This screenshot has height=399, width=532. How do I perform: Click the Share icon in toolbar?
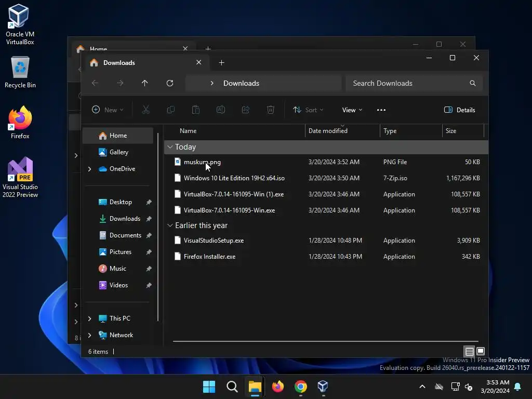(x=246, y=110)
